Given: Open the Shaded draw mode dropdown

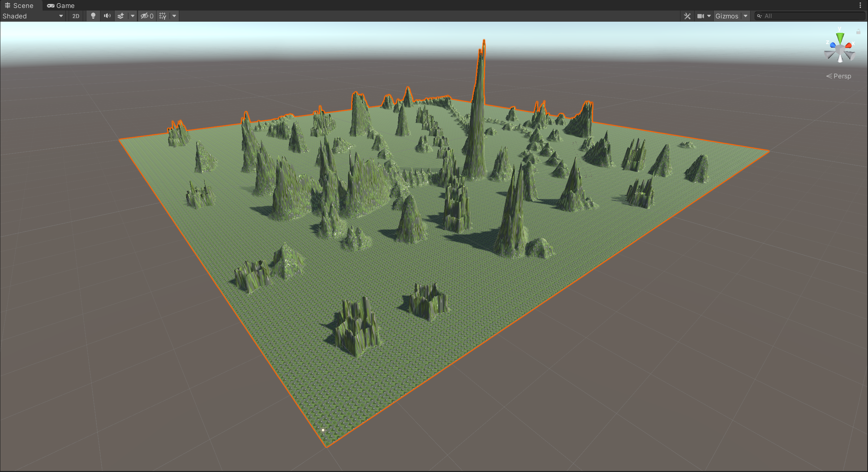Looking at the screenshot, I should (33, 16).
